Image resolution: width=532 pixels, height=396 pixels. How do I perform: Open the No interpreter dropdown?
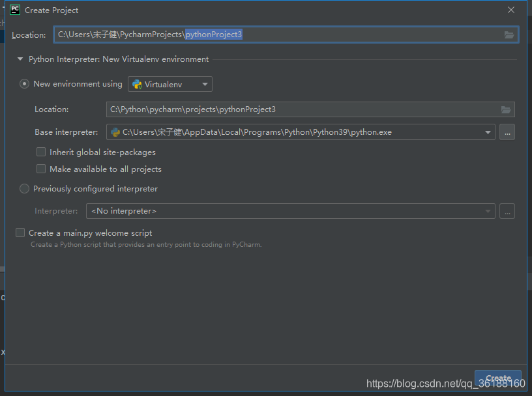291,211
